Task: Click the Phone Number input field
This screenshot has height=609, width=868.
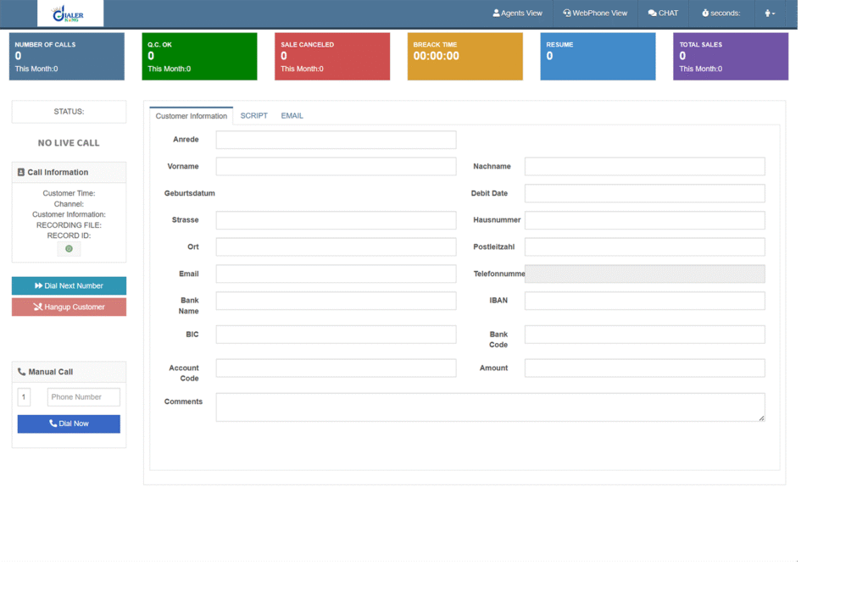Action: pos(84,397)
